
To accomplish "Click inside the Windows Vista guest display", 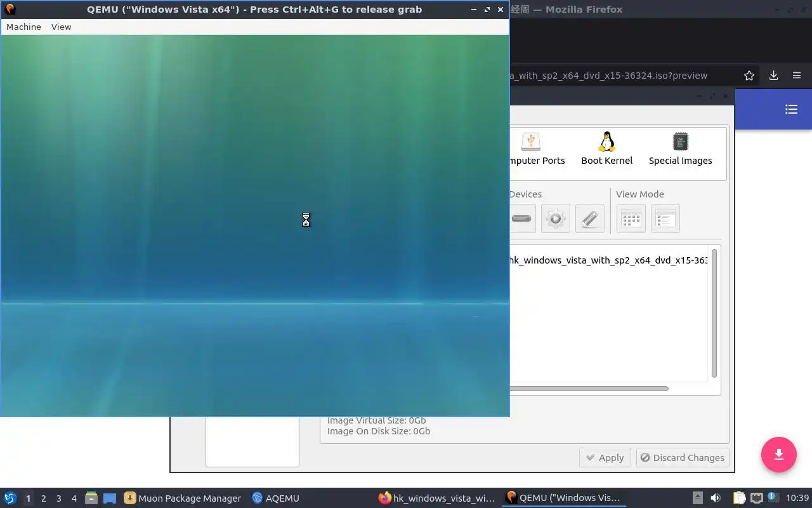I will pos(255,225).
